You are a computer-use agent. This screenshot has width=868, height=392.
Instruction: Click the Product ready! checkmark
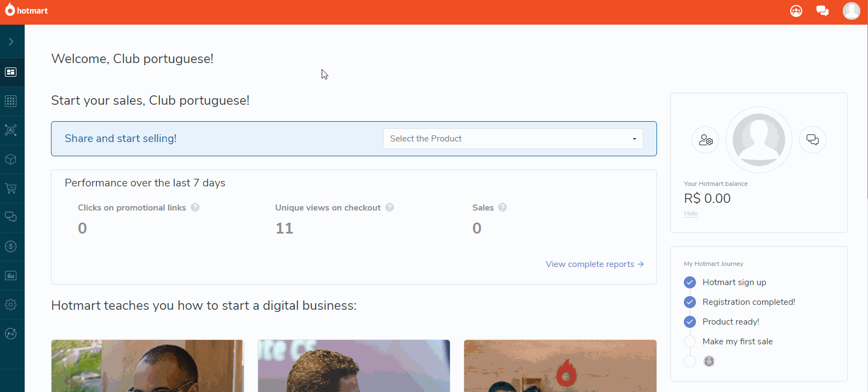[690, 322]
